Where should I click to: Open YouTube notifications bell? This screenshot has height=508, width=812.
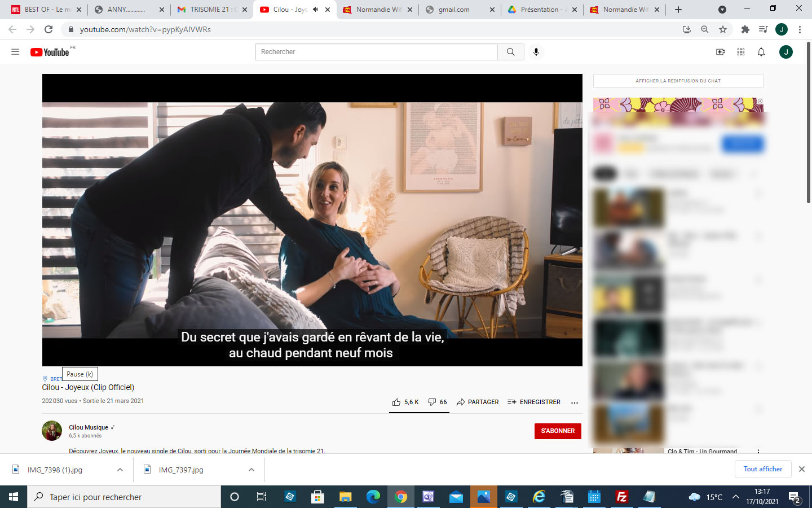click(x=761, y=52)
